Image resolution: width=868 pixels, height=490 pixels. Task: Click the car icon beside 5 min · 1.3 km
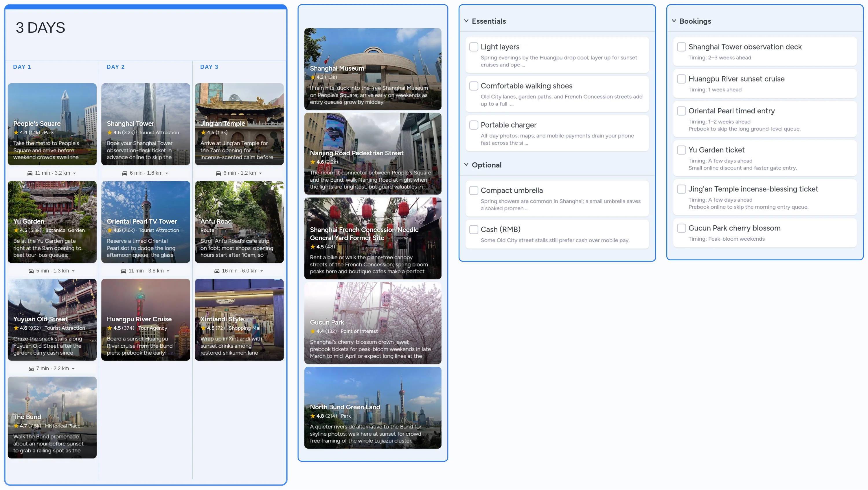(31, 271)
